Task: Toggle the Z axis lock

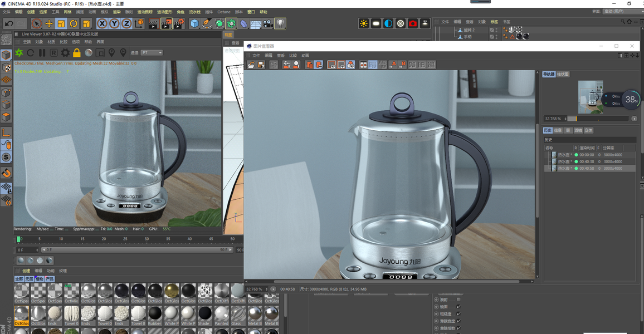Action: (x=126, y=23)
